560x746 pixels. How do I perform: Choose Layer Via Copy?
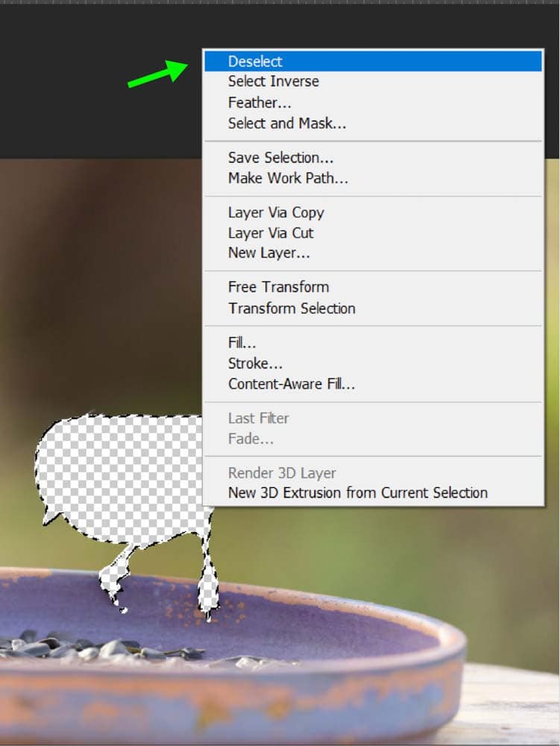(x=373, y=212)
